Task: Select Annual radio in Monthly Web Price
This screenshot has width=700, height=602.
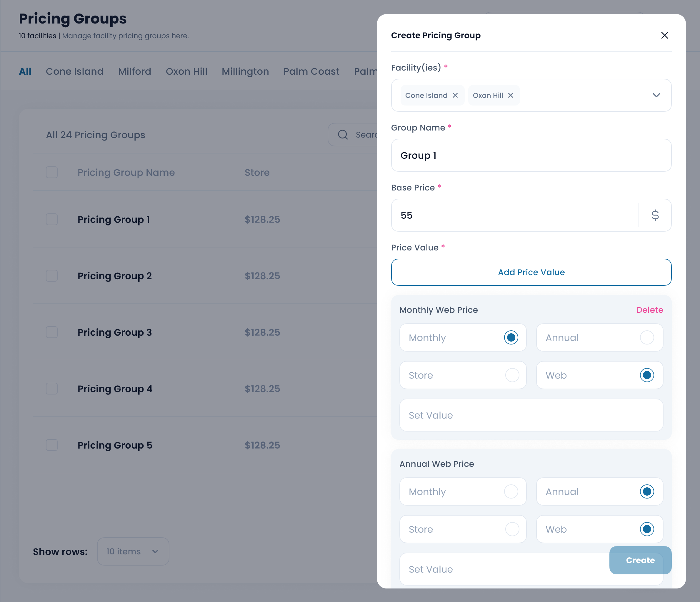Action: [647, 338]
